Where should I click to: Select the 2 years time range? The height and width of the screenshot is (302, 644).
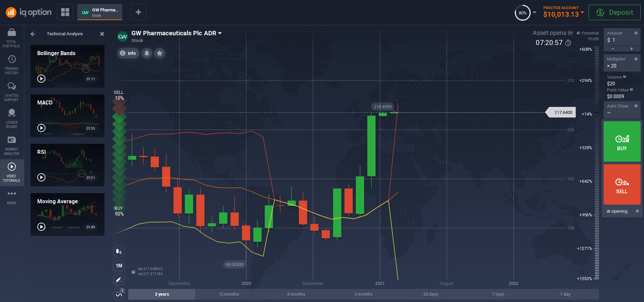pyautogui.click(x=162, y=294)
